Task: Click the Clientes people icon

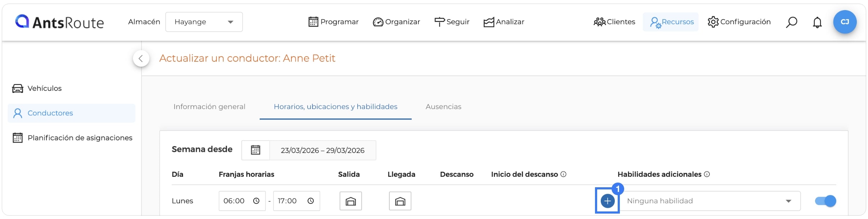Action: pyautogui.click(x=599, y=22)
